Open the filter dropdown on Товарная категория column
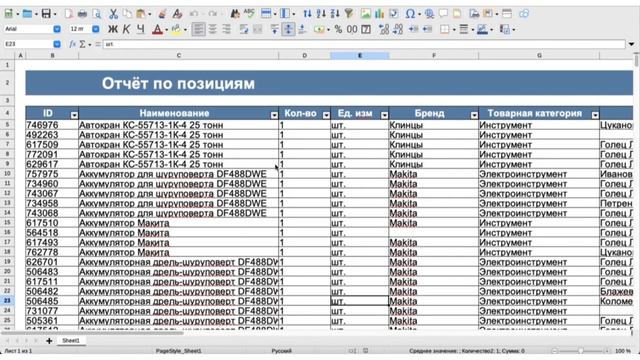This screenshot has height=360, width=640. click(x=595, y=115)
